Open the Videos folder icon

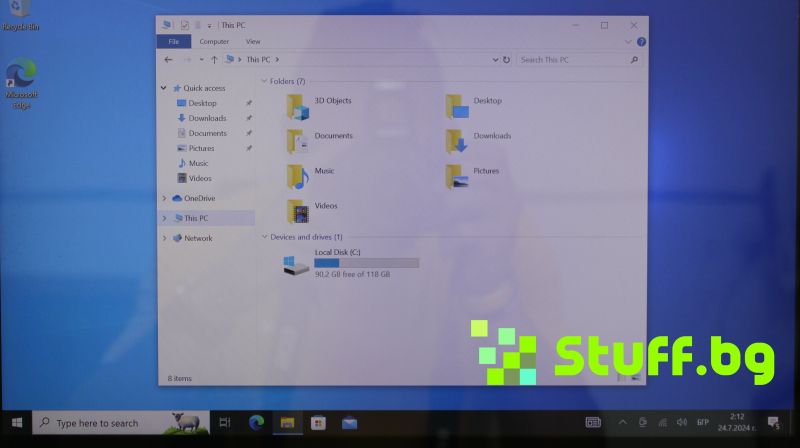(298, 210)
